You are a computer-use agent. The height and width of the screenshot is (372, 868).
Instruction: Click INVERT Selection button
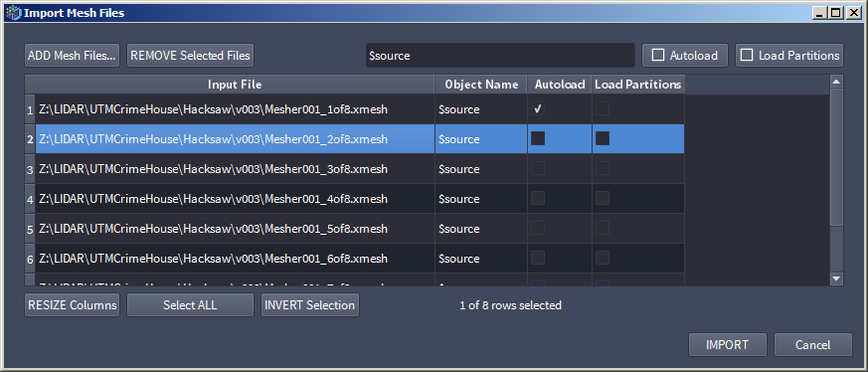click(310, 305)
